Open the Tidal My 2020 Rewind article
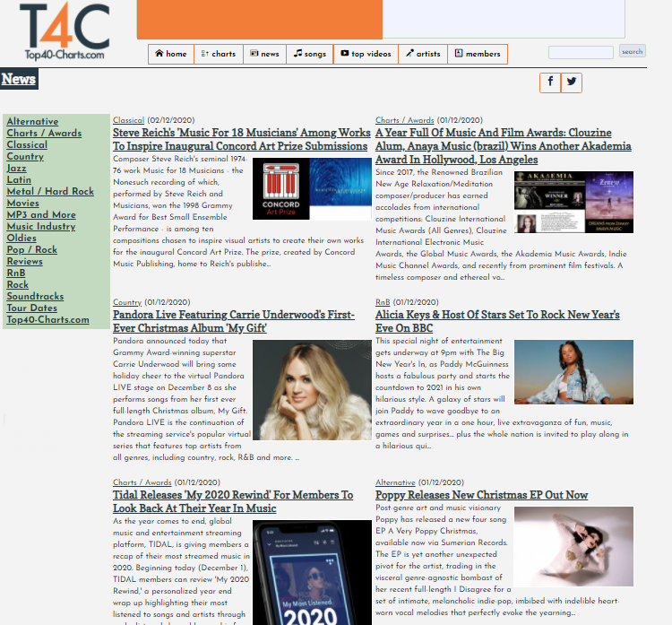 pyautogui.click(x=233, y=501)
